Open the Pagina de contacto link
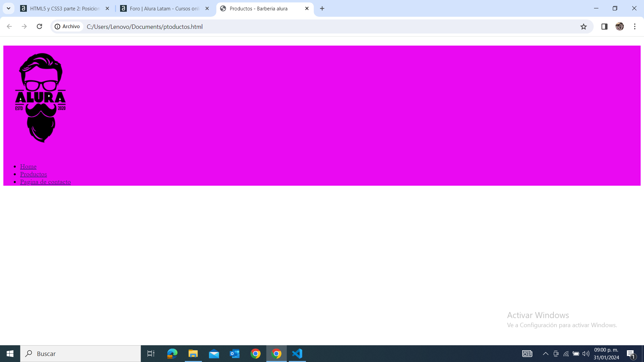 coord(45,182)
